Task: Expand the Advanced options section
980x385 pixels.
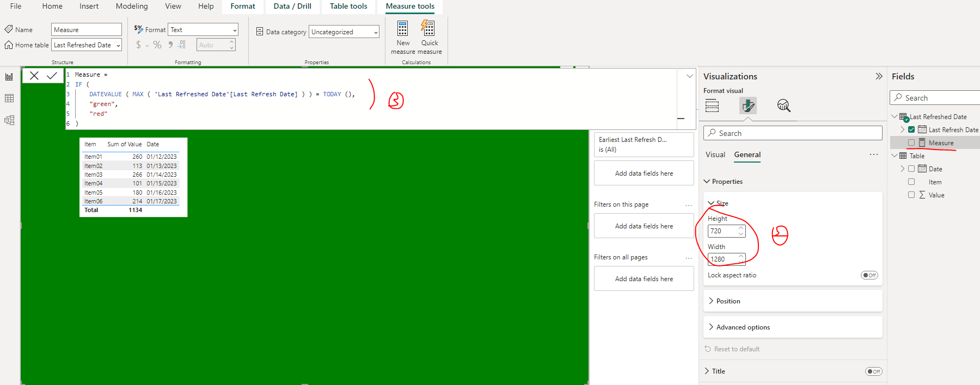Action: pyautogui.click(x=711, y=327)
